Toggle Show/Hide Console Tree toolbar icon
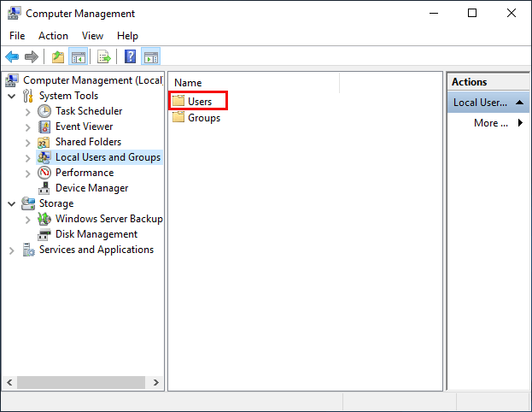The width and height of the screenshot is (532, 412). [79, 56]
